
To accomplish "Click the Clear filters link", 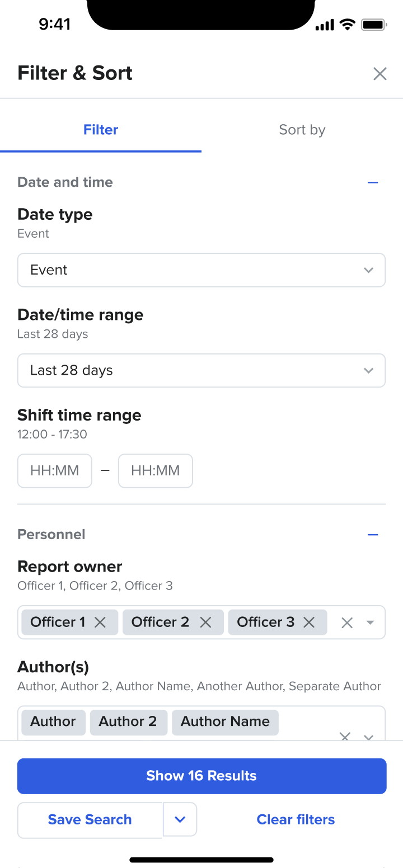I will (296, 819).
